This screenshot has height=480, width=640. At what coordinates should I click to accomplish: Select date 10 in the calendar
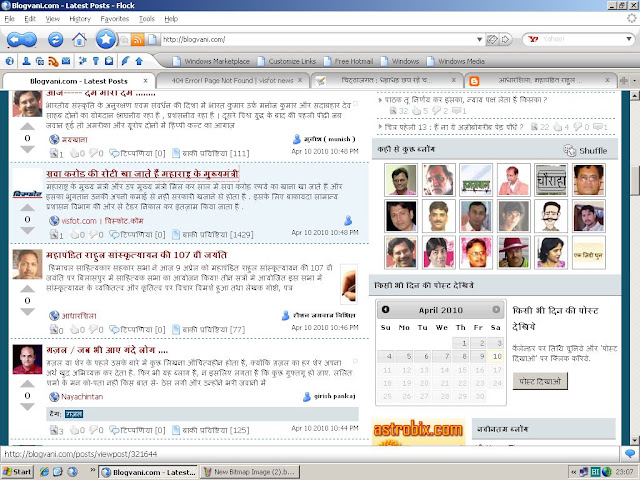(x=495, y=356)
